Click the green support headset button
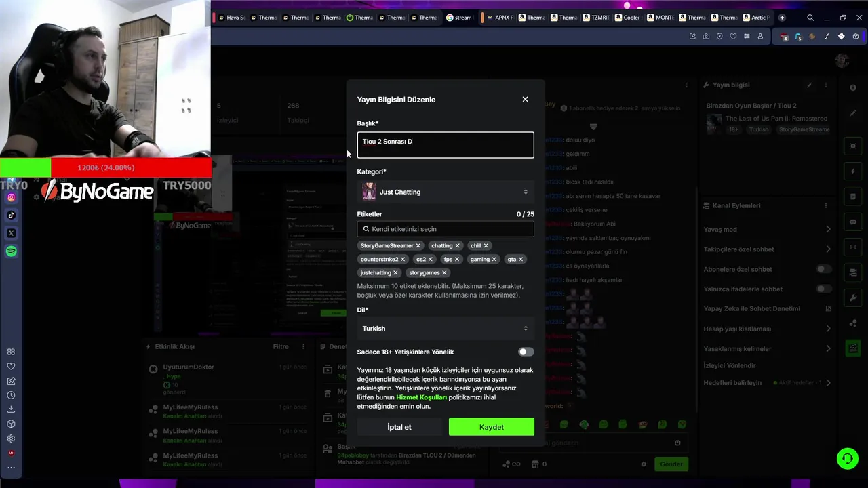 coord(847,459)
